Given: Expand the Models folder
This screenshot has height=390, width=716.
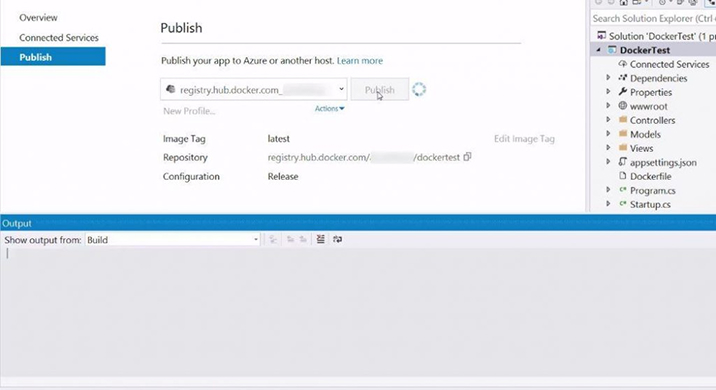Looking at the screenshot, I should [608, 133].
